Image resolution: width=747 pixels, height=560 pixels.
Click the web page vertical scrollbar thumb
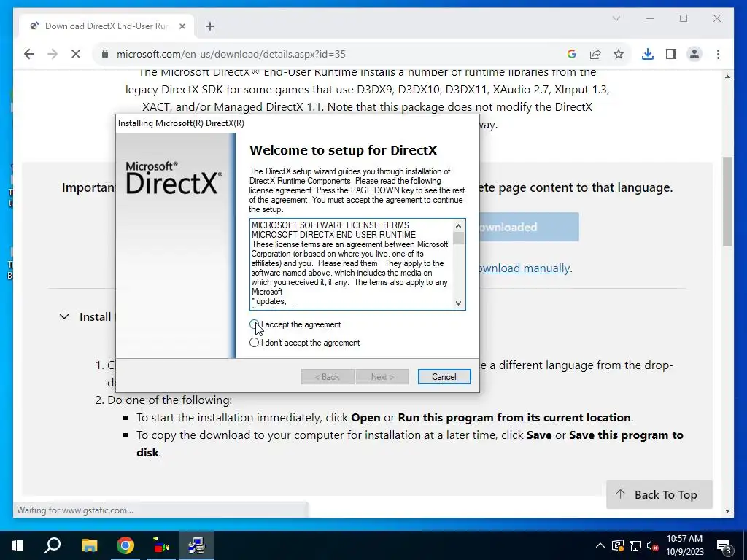(x=727, y=201)
